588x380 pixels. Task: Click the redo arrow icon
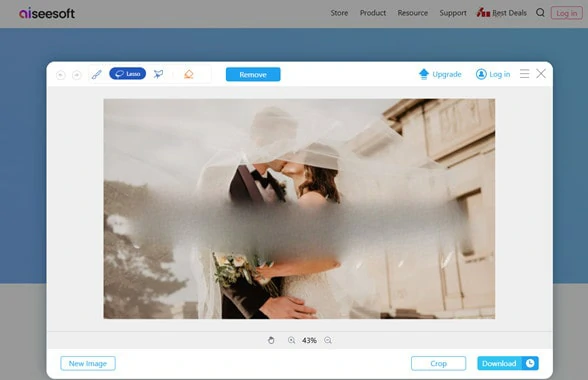(x=76, y=75)
